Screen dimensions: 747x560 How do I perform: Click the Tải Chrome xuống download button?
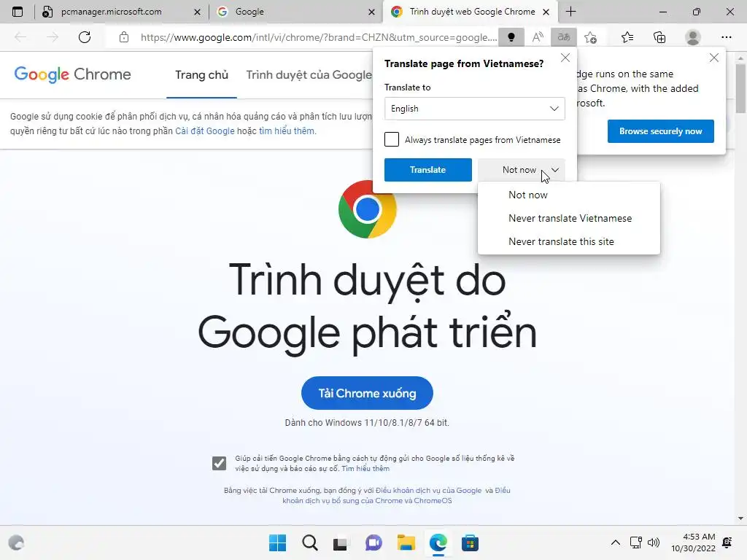[x=367, y=393]
